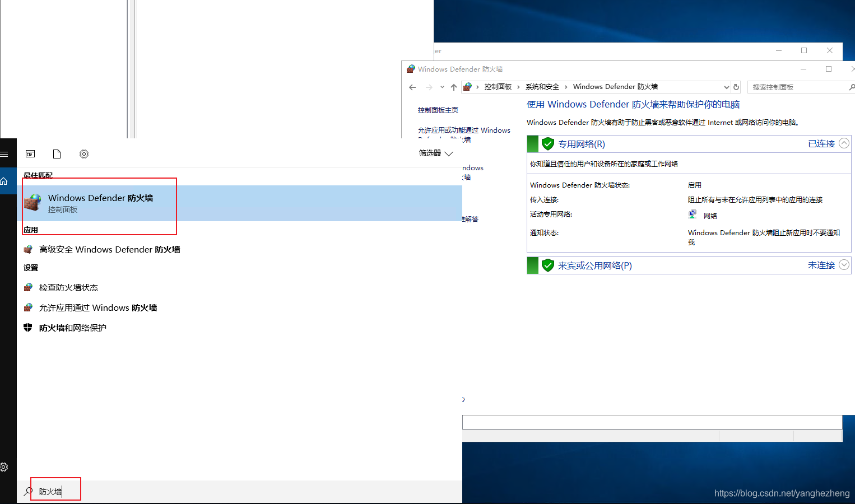Go forward in the firewall control panel window
Viewport: 855px width, 504px height.
429,87
